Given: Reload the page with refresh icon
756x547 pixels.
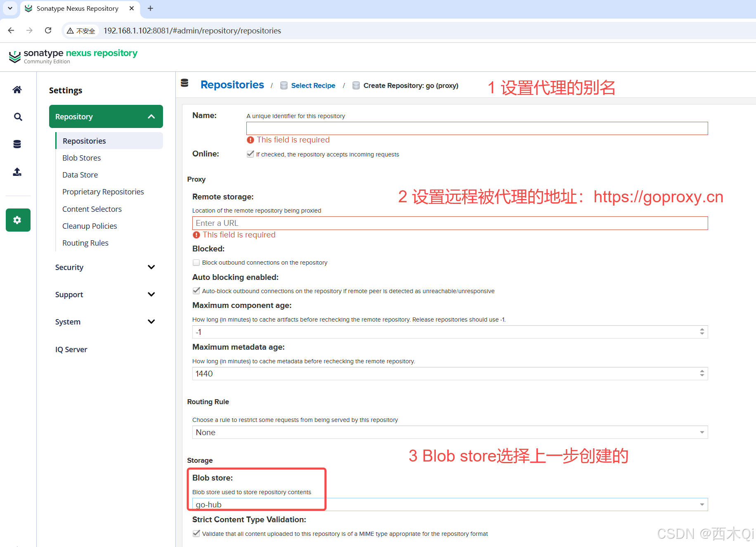Looking at the screenshot, I should pyautogui.click(x=48, y=31).
